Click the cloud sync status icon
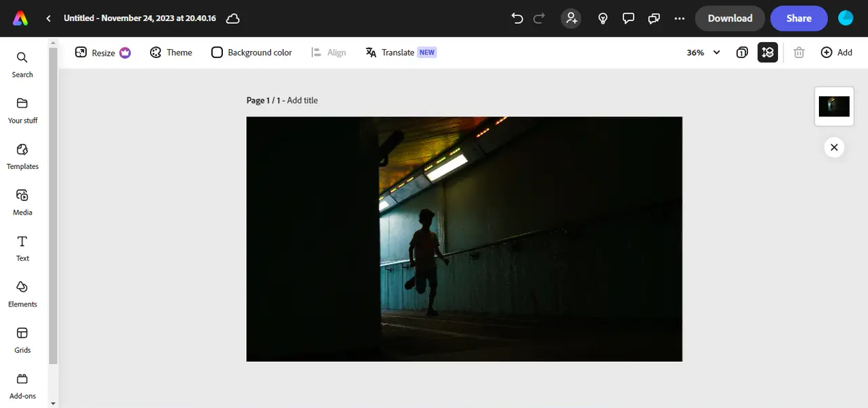The height and width of the screenshot is (408, 868). pyautogui.click(x=233, y=18)
